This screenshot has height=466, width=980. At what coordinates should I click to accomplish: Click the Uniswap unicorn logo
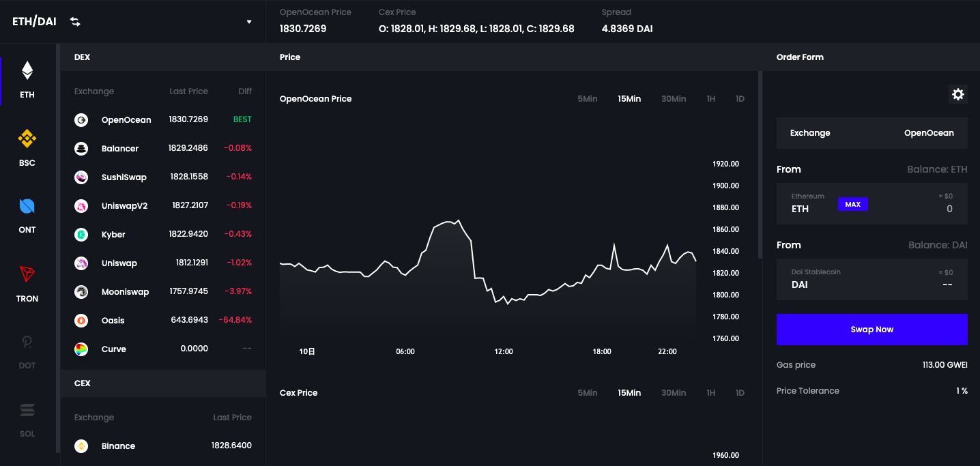pyautogui.click(x=81, y=263)
